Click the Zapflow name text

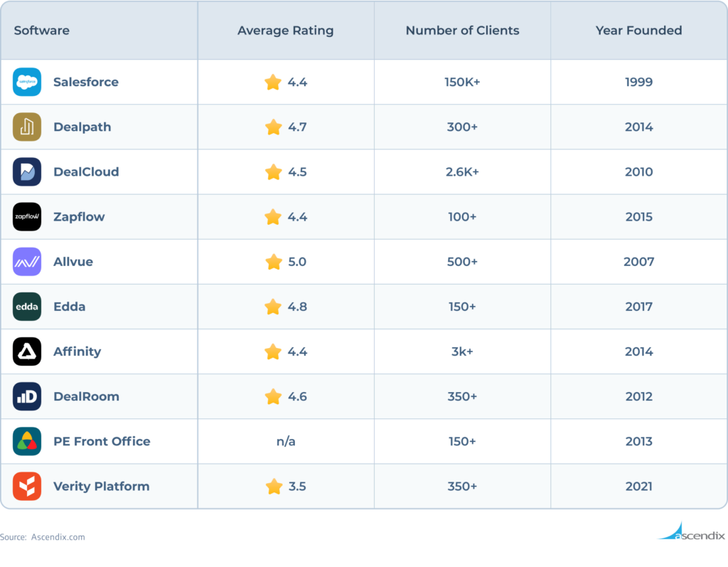[x=79, y=217]
